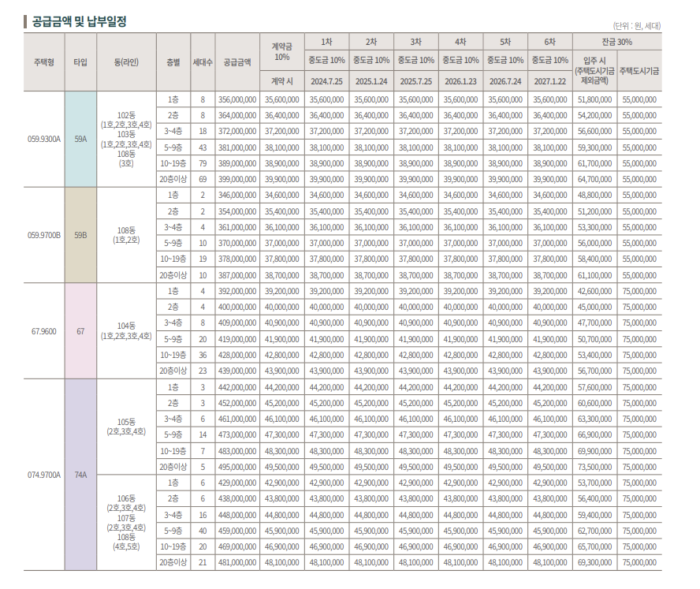This screenshot has height=589, width=700.
Task: Click the 381,000,000 supply price
Action: 237,147
